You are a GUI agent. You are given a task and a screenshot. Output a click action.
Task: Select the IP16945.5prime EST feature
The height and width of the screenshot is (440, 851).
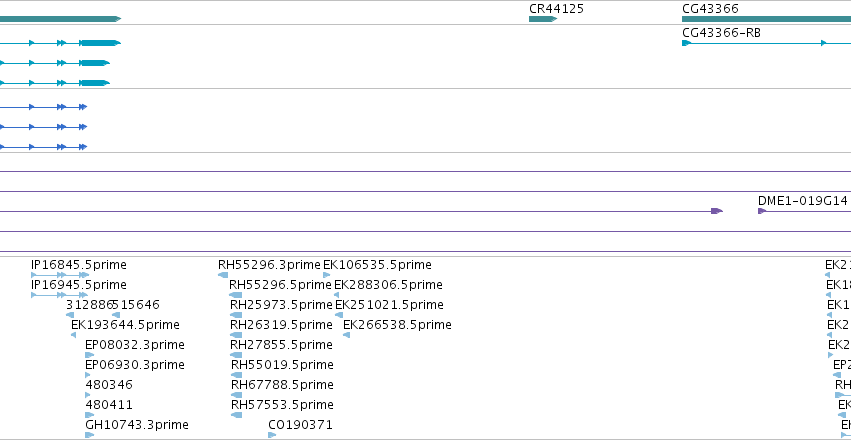[x=60, y=295]
